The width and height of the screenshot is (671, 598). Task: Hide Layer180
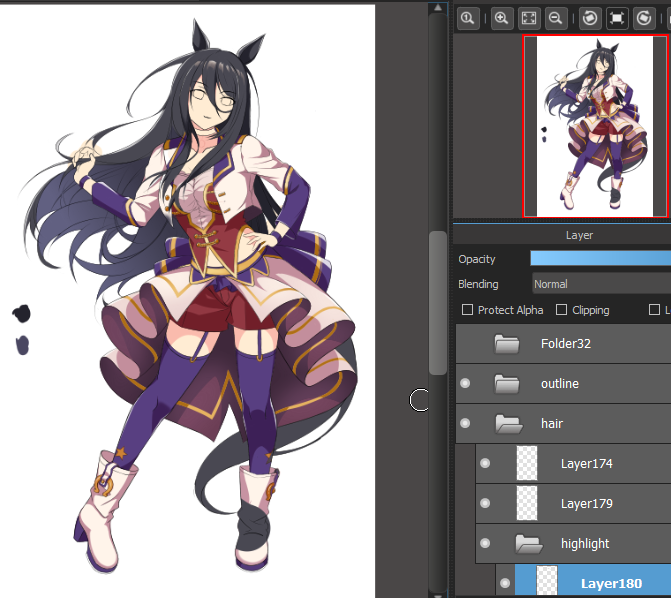pos(505,583)
